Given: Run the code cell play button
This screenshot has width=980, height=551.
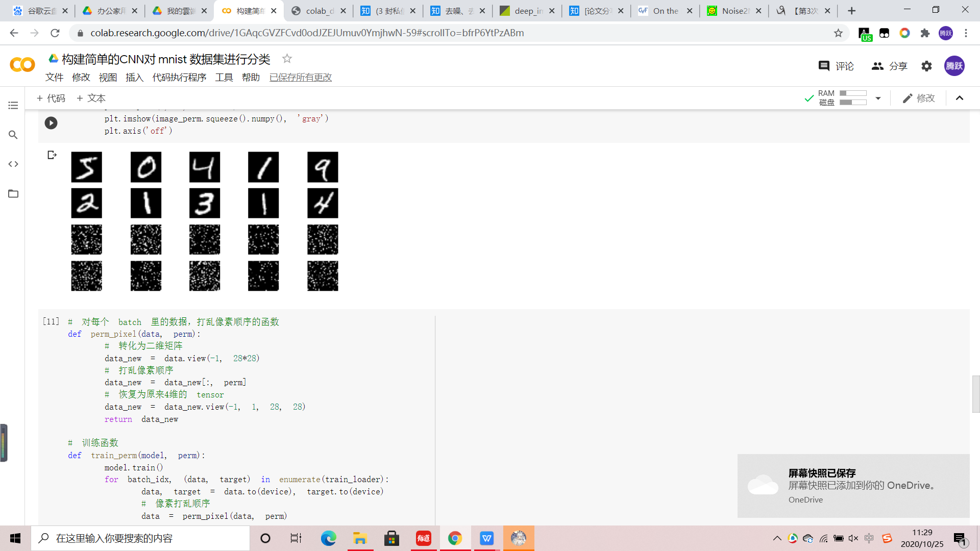Looking at the screenshot, I should tap(51, 123).
